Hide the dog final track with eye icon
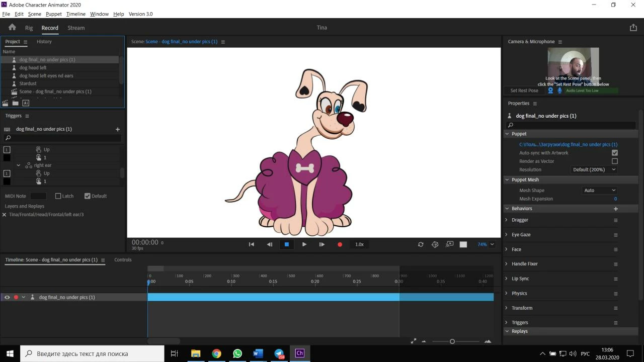 tap(7, 297)
